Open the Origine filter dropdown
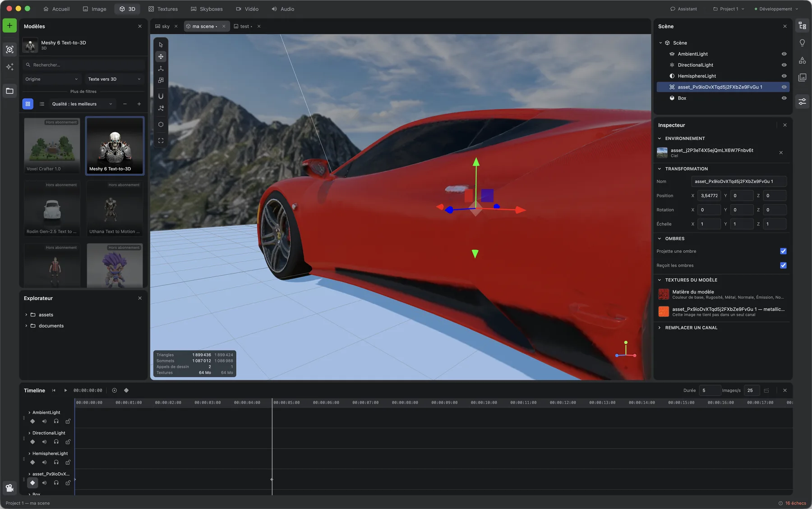This screenshot has width=812, height=509. click(51, 79)
